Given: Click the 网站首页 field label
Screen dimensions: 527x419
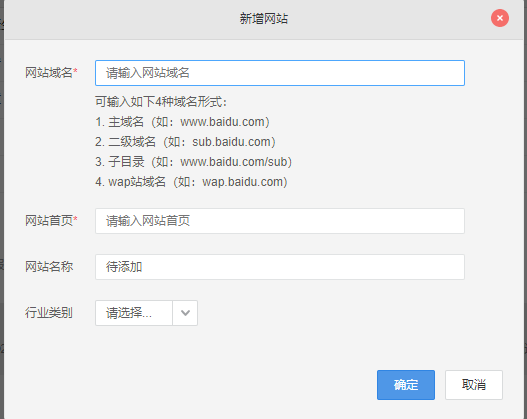Looking at the screenshot, I should [49, 221].
